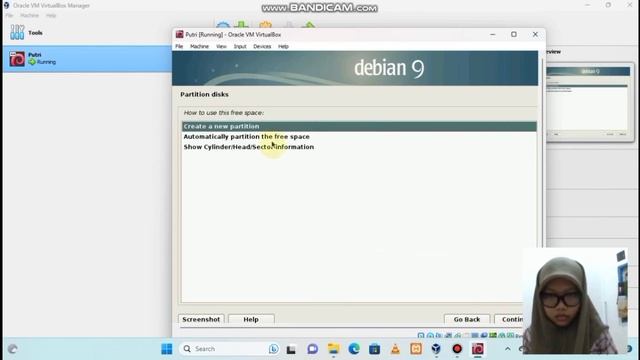Close the Putri VM window
Screen dimensions: 640x360
[x=535, y=35]
